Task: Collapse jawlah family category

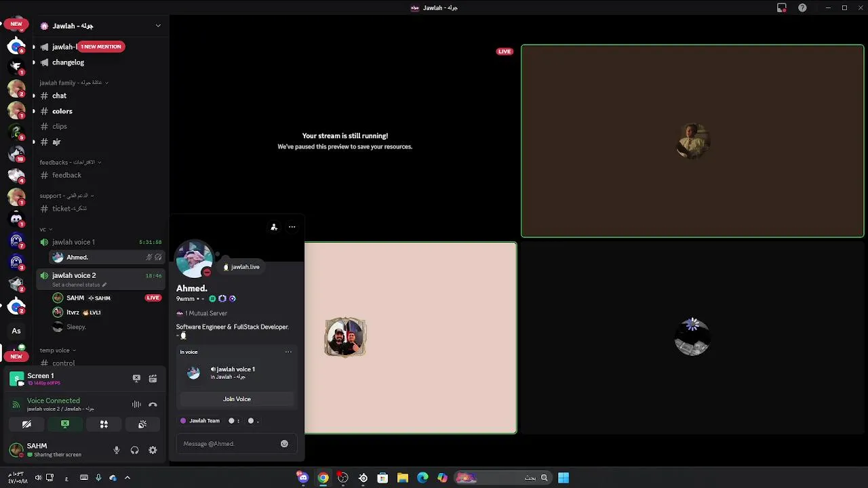Action: coord(73,83)
